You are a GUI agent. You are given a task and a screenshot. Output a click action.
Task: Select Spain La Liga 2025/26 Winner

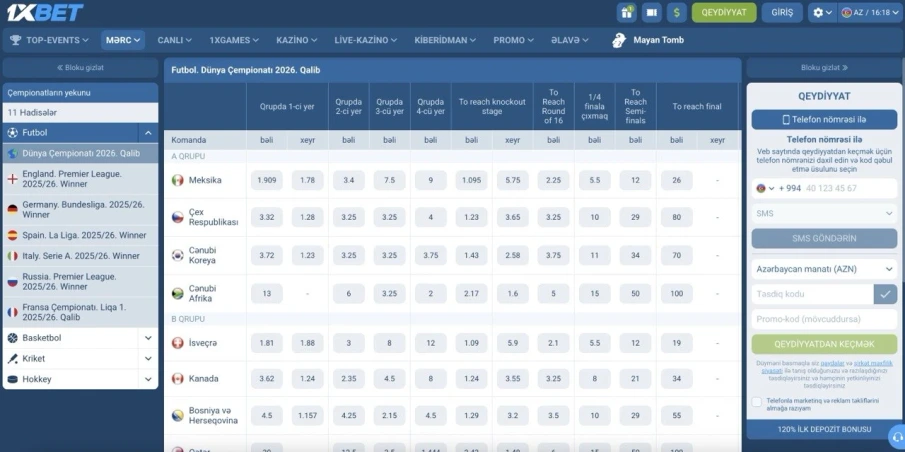(80, 236)
